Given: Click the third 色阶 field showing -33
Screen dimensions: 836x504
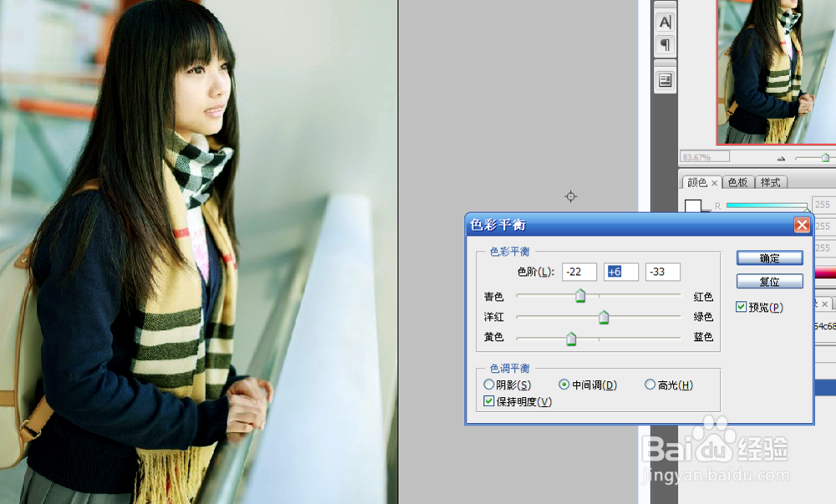Looking at the screenshot, I should (662, 272).
